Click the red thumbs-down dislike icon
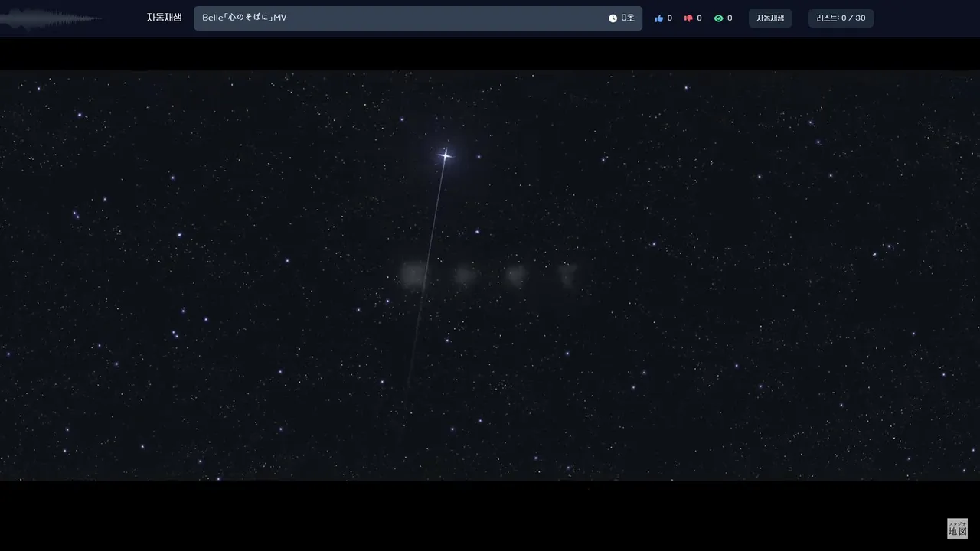Screen dimensions: 980x551 (x=688, y=18)
